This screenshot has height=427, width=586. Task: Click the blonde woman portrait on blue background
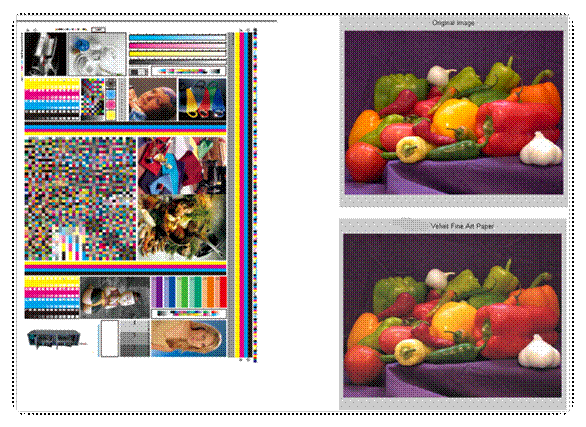tap(189, 338)
